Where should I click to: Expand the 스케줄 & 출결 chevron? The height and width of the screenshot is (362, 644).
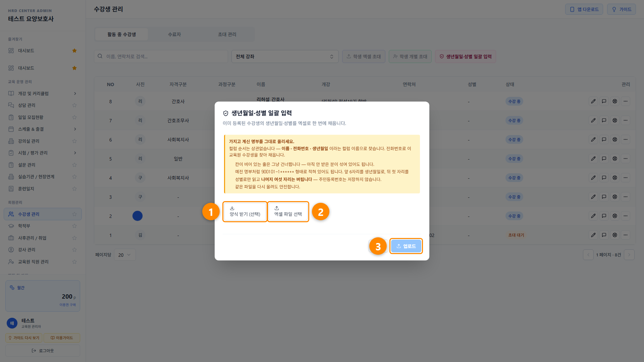(x=75, y=129)
